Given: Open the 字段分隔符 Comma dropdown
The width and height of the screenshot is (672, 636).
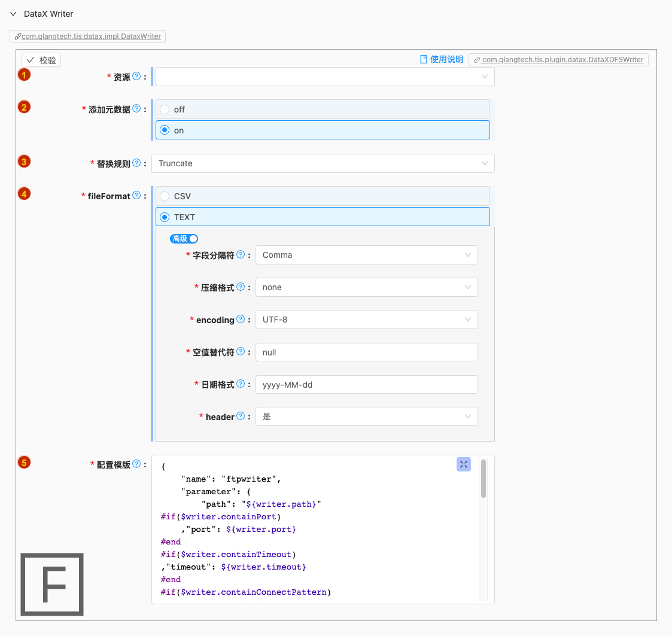Looking at the screenshot, I should [x=367, y=255].
